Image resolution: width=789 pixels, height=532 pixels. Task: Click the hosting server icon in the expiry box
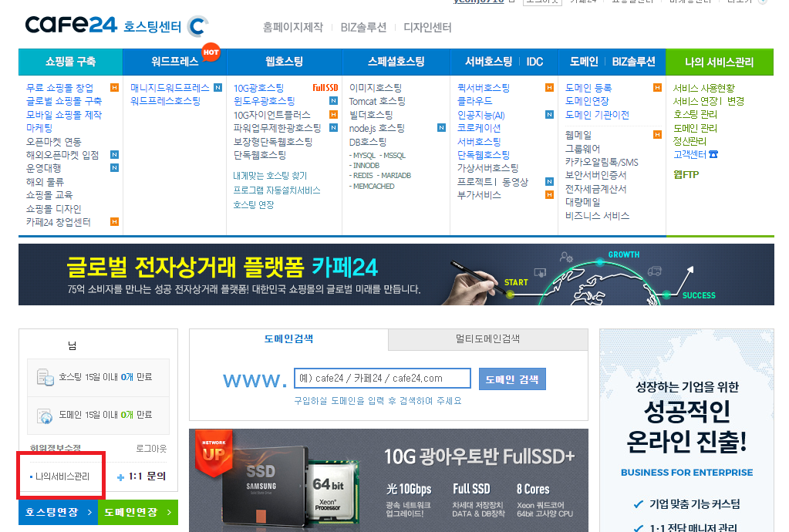pos(46,377)
